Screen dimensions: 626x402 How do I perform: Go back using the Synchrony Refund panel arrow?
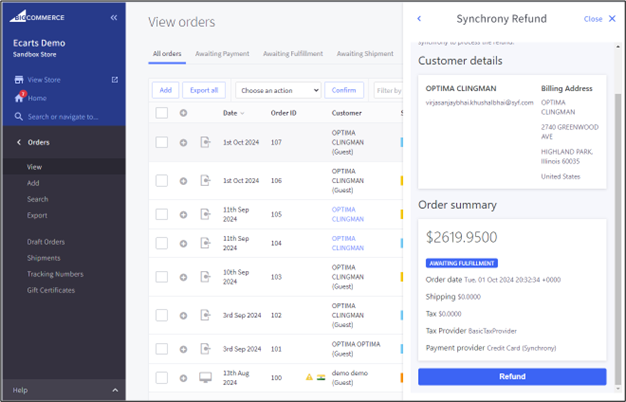pos(419,18)
